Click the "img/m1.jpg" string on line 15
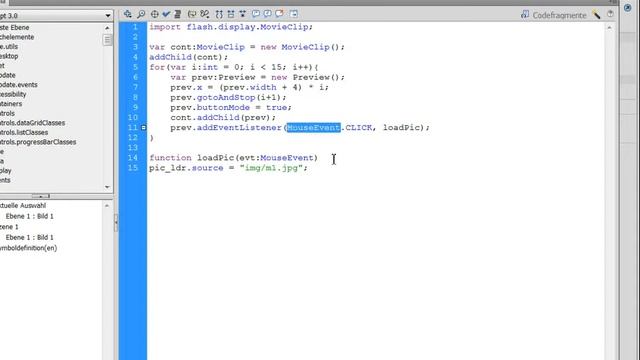The height and width of the screenshot is (360, 640). [x=271, y=168]
